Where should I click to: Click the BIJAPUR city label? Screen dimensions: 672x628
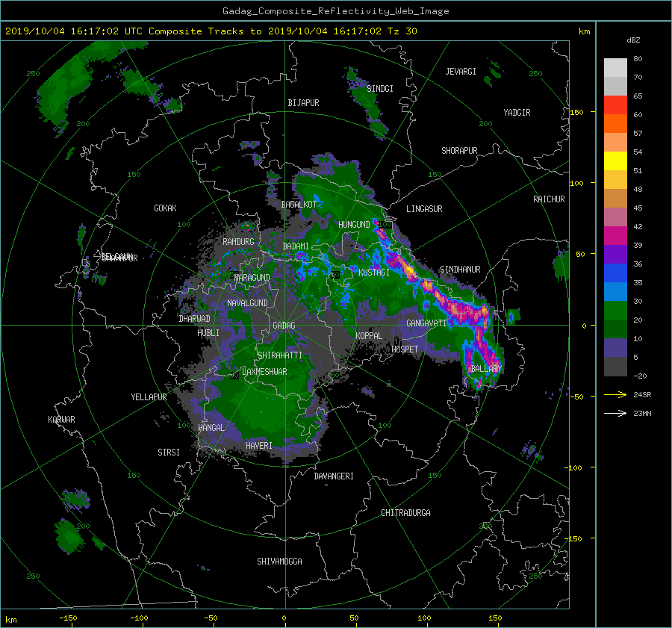click(303, 103)
